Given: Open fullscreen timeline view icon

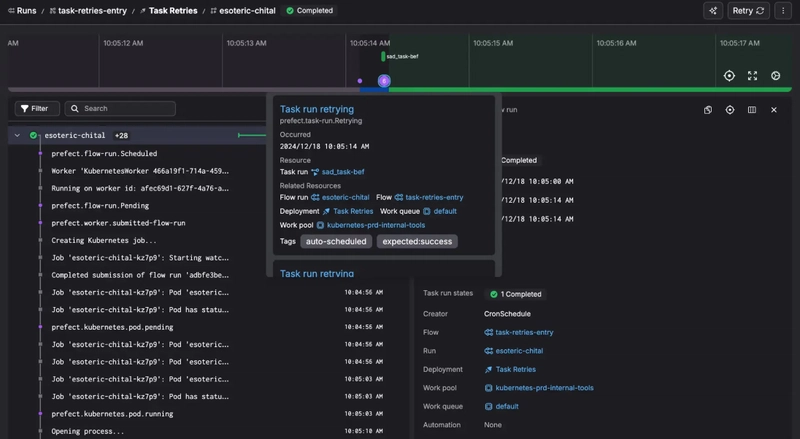Looking at the screenshot, I should click(x=752, y=76).
